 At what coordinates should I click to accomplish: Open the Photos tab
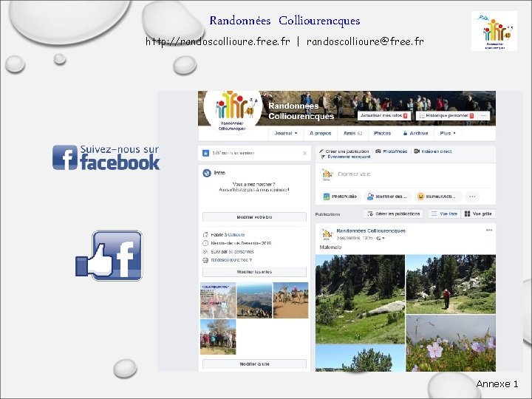tap(383, 133)
